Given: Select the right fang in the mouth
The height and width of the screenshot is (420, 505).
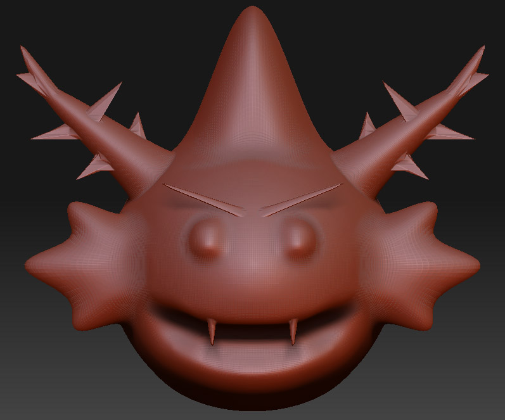Looking at the screenshot, I should tap(293, 331).
